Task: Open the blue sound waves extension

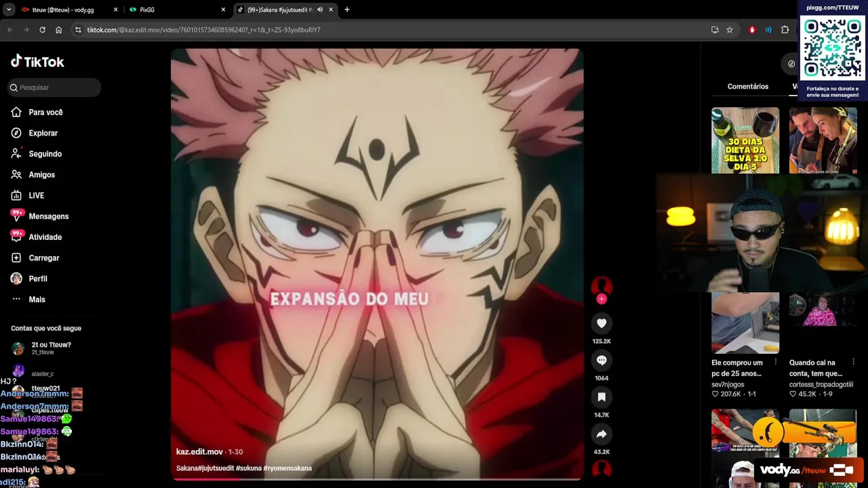Action: click(x=768, y=30)
